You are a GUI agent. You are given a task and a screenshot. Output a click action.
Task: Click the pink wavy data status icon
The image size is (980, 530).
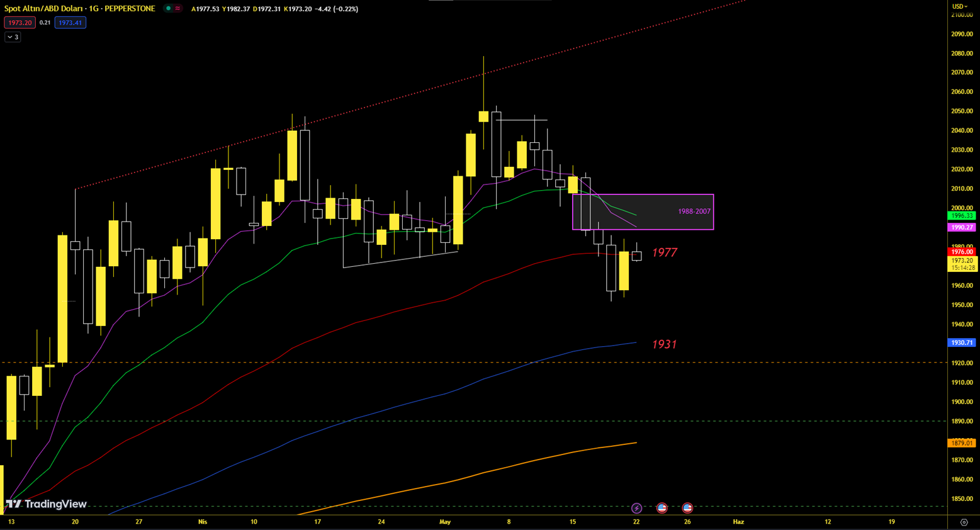pyautogui.click(x=177, y=9)
